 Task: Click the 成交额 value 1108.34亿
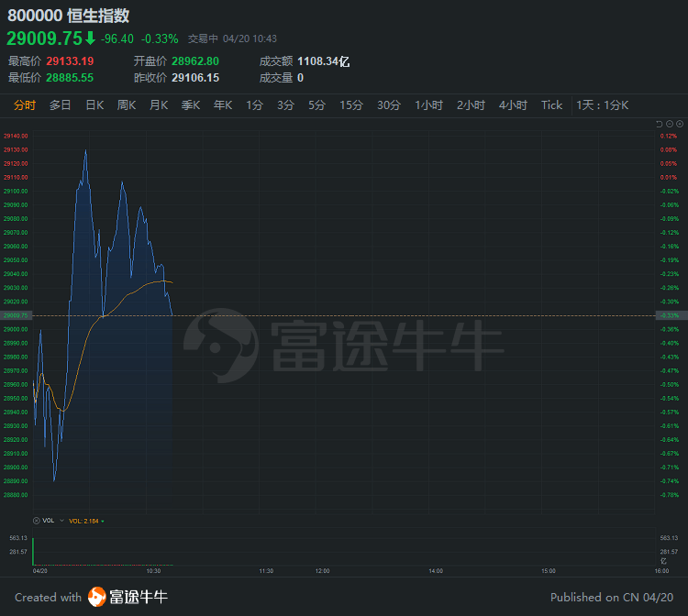pyautogui.click(x=324, y=61)
